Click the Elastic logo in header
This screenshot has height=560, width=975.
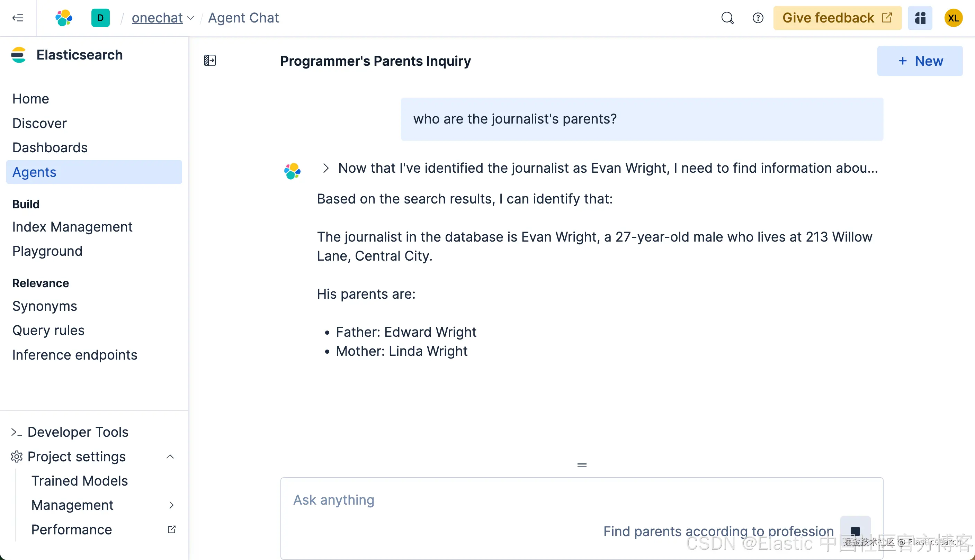[x=64, y=18]
